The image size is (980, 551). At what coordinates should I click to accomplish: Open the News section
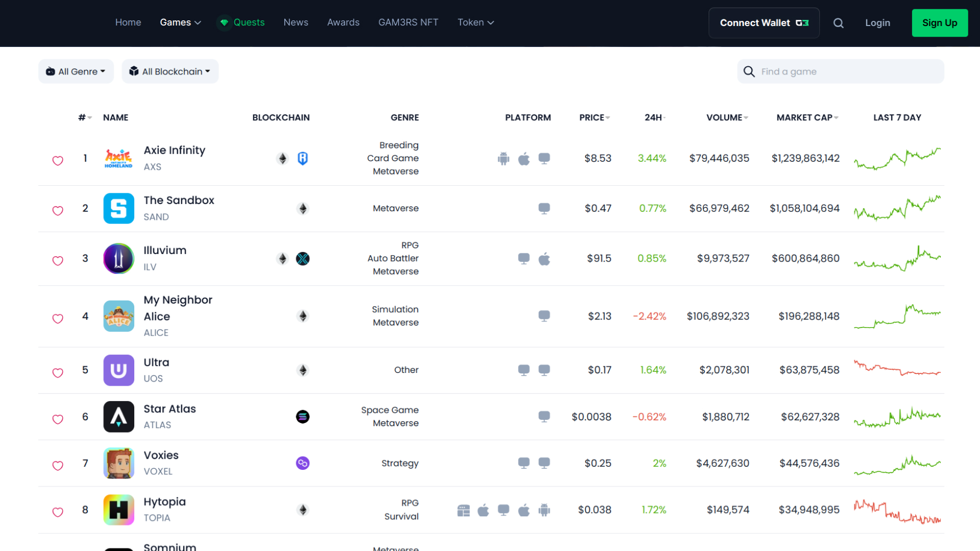pos(296,22)
